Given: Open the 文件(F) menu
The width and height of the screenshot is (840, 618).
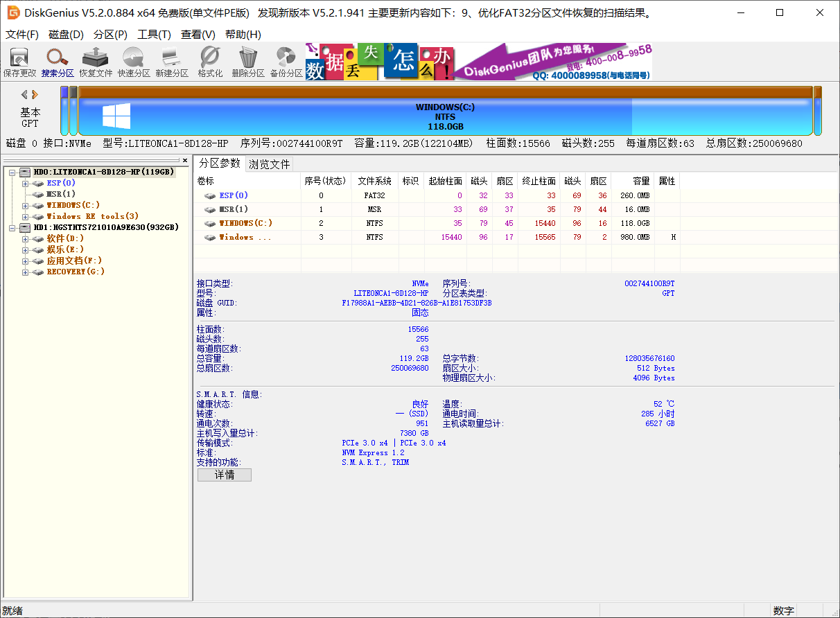Looking at the screenshot, I should (x=22, y=35).
